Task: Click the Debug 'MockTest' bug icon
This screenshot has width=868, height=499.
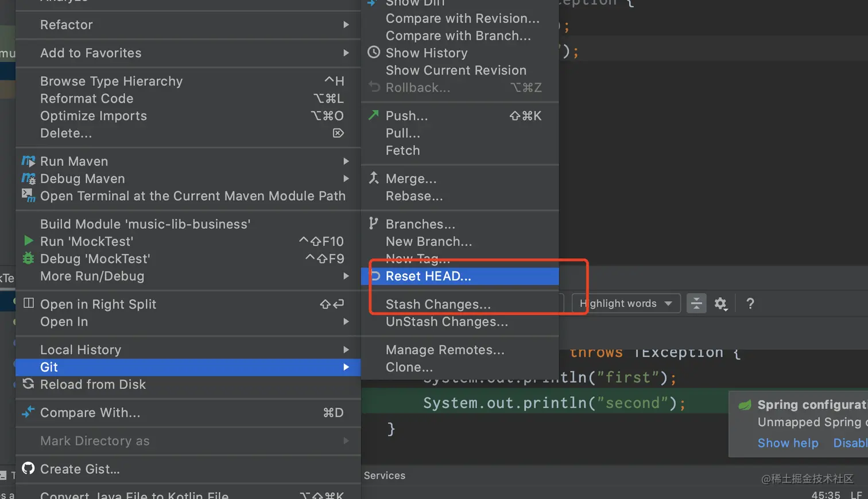Action: point(28,259)
